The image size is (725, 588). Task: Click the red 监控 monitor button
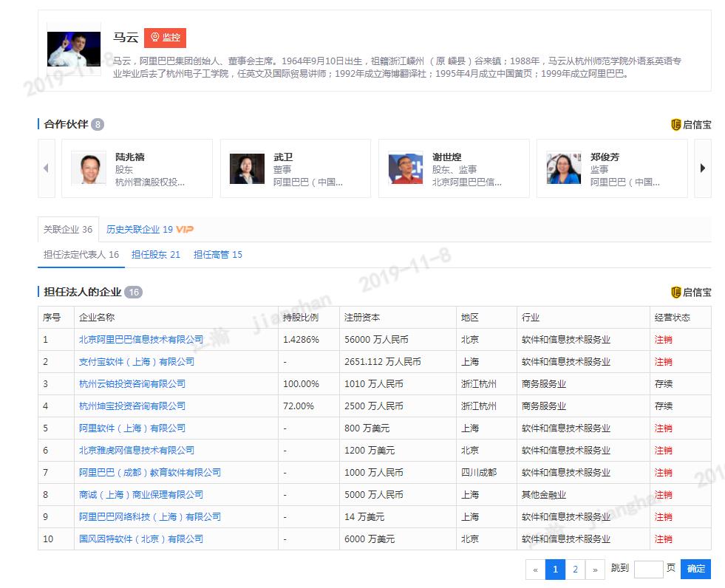165,38
